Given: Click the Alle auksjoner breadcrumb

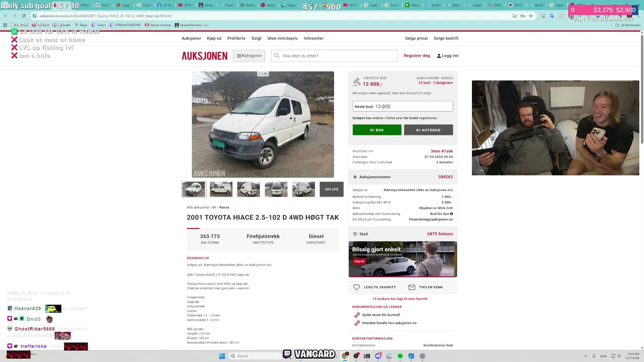Looking at the screenshot, I should (198, 207).
